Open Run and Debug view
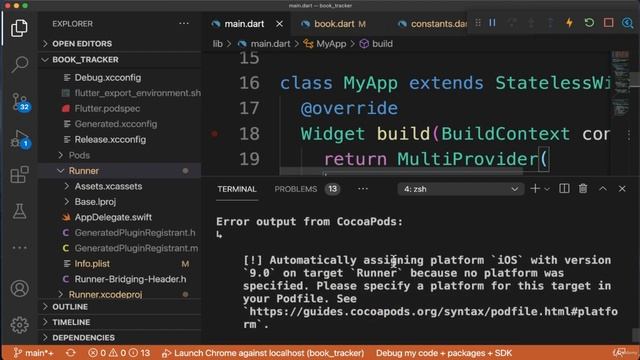The image size is (640, 360). (20, 139)
